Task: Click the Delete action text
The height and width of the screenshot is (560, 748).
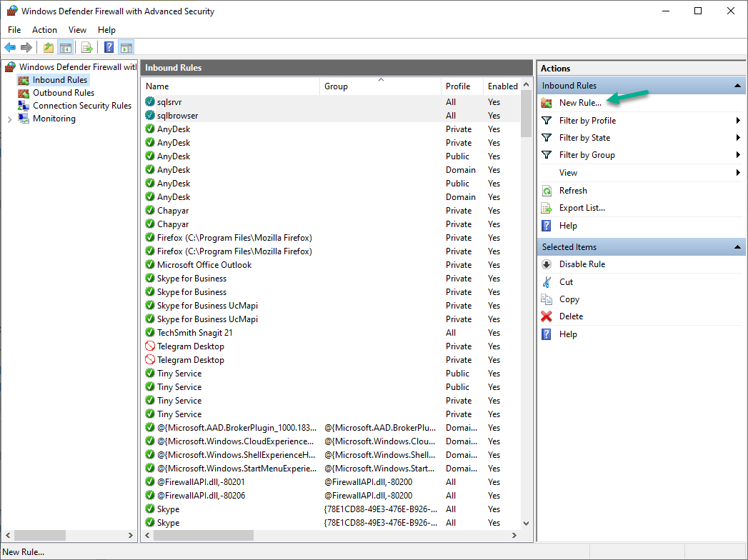Action: pos(571,316)
